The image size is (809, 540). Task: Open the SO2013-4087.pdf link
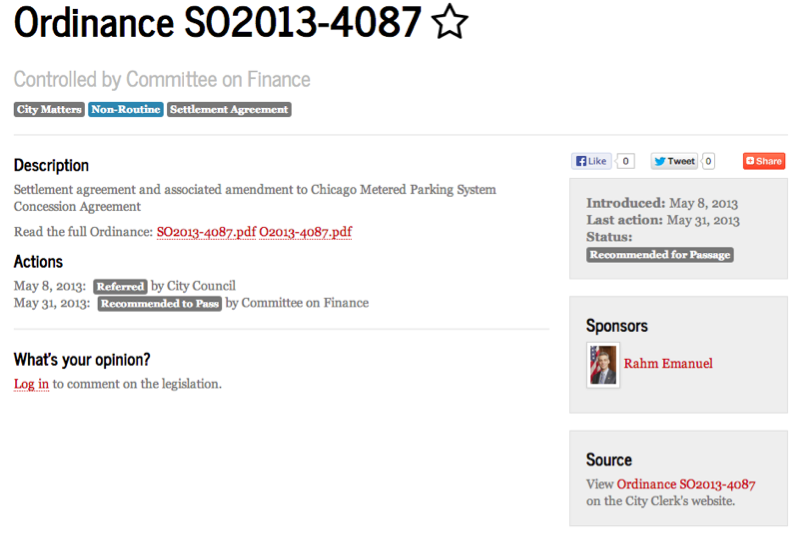tap(206, 232)
